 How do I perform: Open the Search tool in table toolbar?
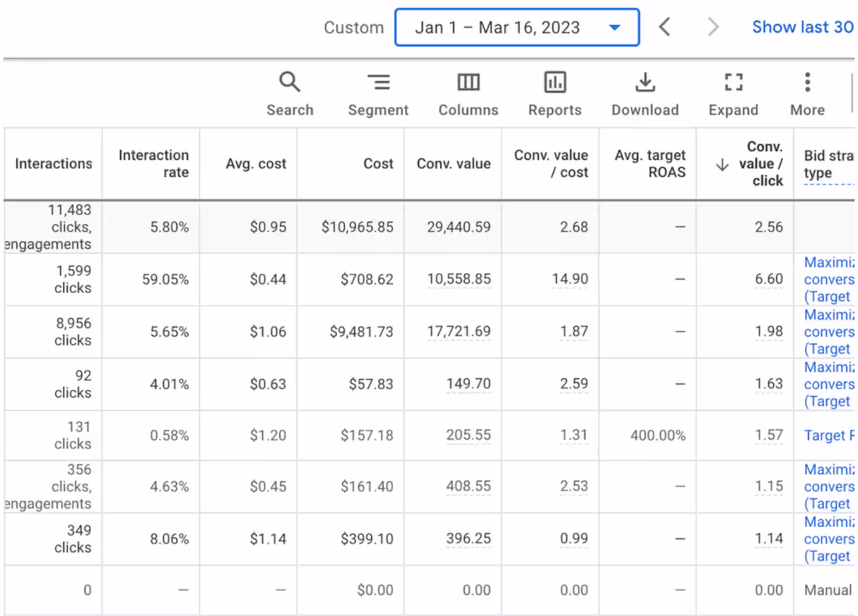tap(289, 94)
